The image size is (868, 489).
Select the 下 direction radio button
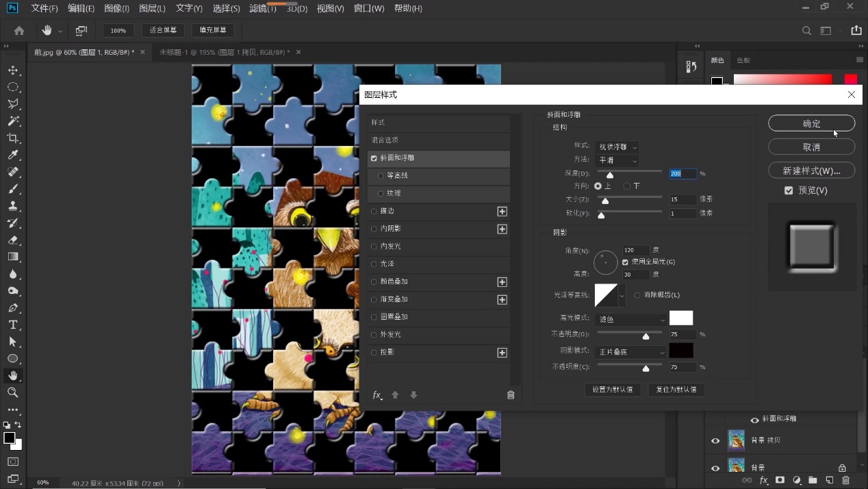pyautogui.click(x=627, y=186)
